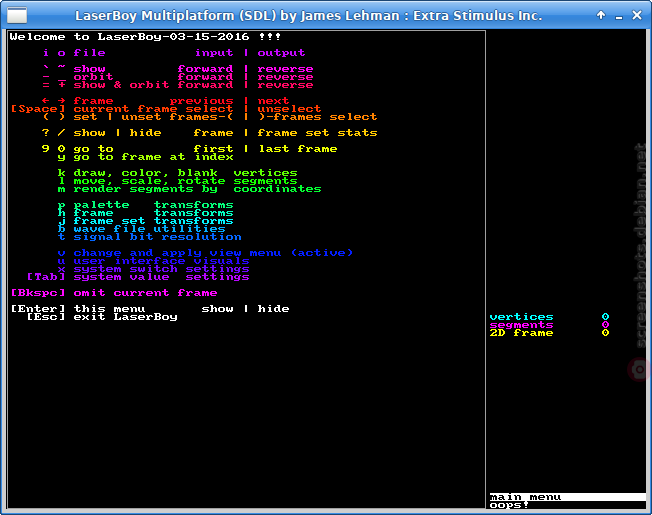Viewport: 652px width, 515px height.
Task: Click 'frame set transforms' menu line
Action: 145,221
